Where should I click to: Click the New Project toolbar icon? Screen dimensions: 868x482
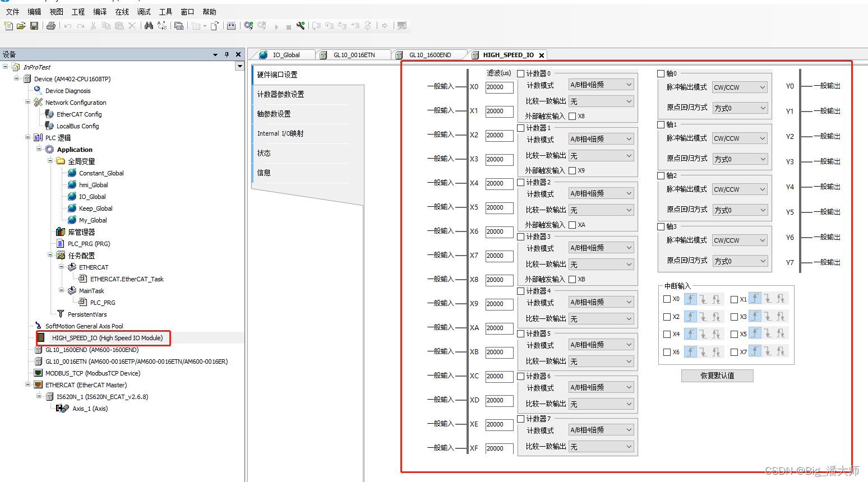click(8, 26)
